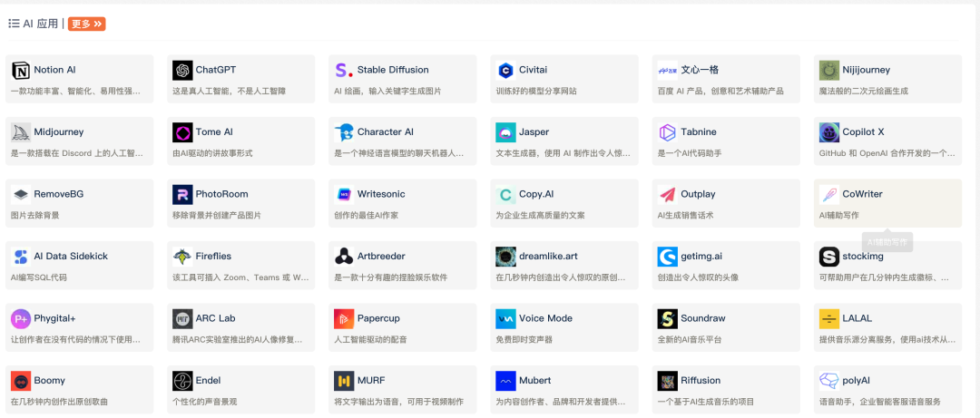980x418 pixels.
Task: Click the text '由AI驱动的讲故事形式'
Action: pos(212,153)
